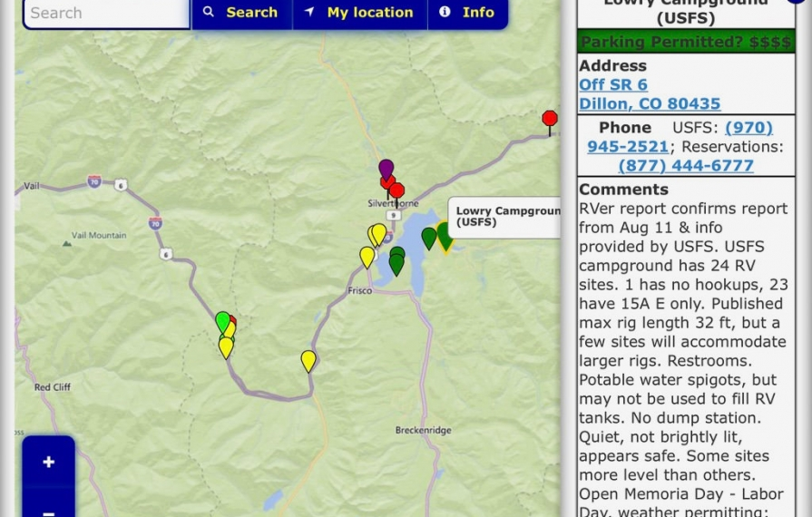Tap the USFS 945-2521 phone link
Viewport: 812px width, 517px height.
point(628,146)
